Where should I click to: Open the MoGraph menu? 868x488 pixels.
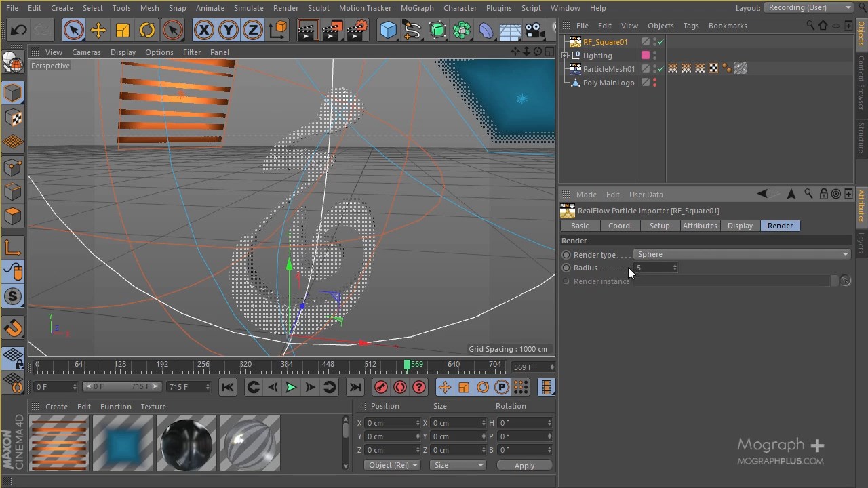tap(417, 7)
